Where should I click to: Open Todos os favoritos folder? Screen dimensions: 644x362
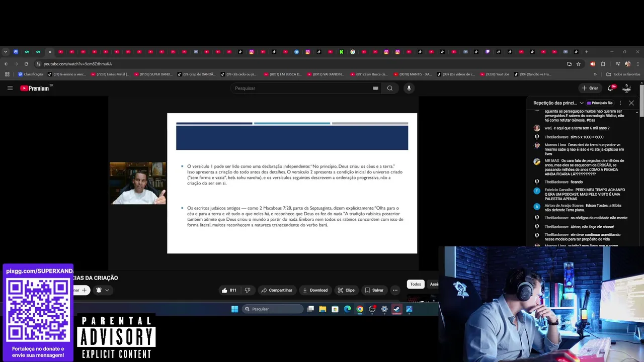click(x=623, y=74)
